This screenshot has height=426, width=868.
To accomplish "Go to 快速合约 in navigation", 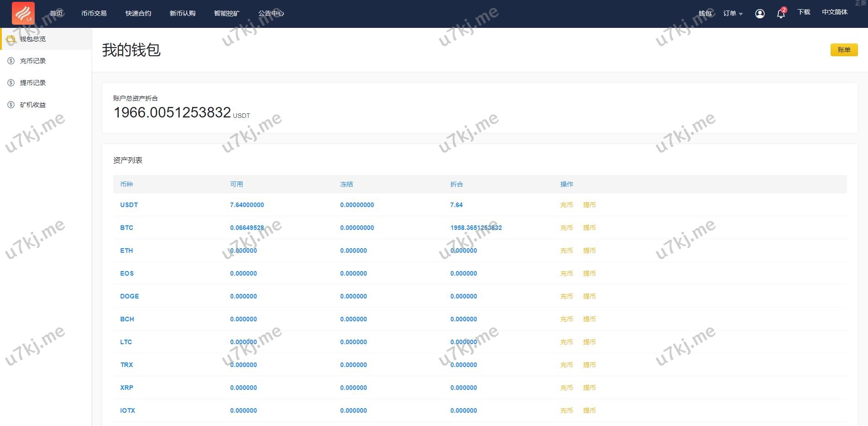I will pyautogui.click(x=138, y=13).
